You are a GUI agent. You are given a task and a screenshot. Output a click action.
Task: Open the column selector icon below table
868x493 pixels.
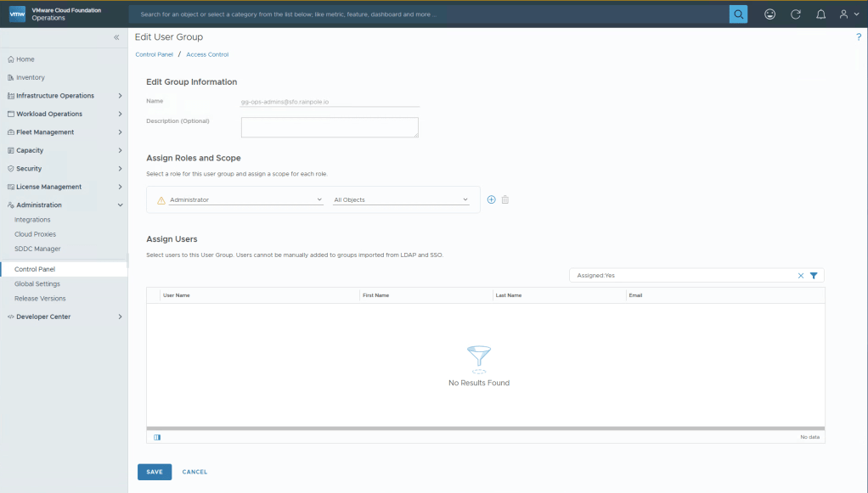(x=157, y=437)
